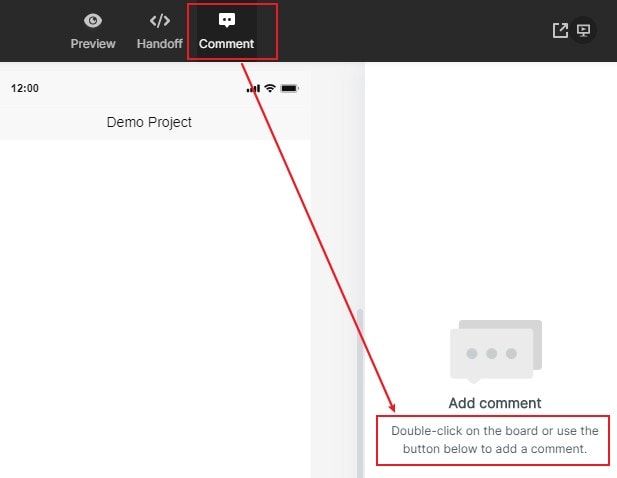Click the eye icon above Preview
617x478 pixels.
tap(93, 20)
